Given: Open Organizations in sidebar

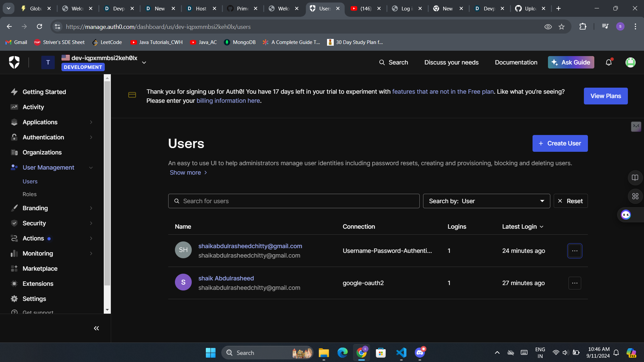Looking at the screenshot, I should 42,152.
